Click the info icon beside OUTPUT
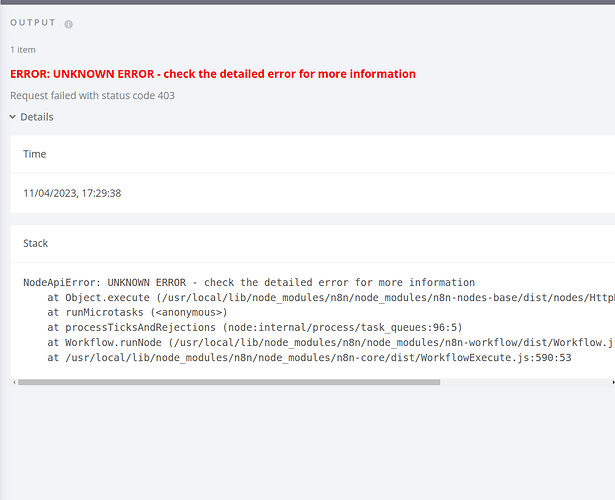Screen dimensions: 615x500 pos(68,24)
